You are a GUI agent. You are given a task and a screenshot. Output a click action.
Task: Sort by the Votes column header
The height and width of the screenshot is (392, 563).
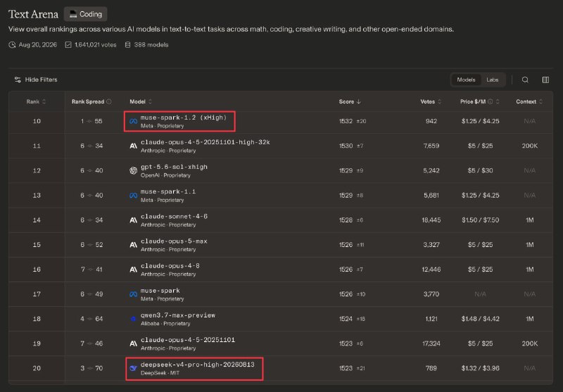coord(431,101)
